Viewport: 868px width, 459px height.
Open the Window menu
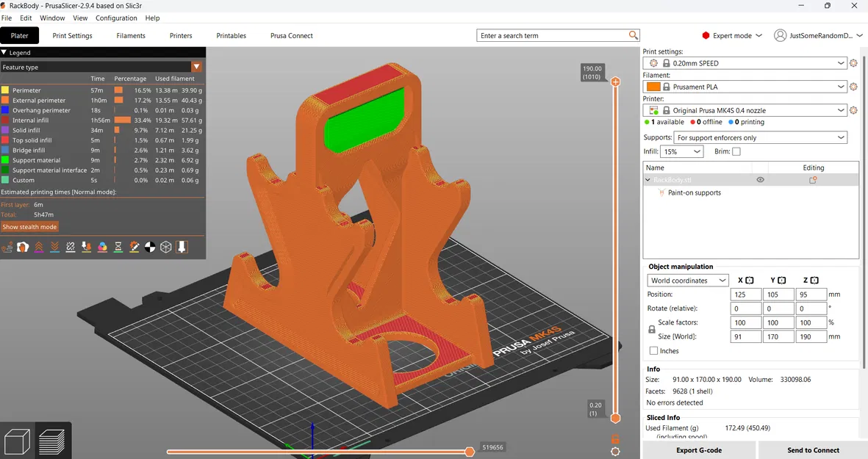[x=52, y=18]
